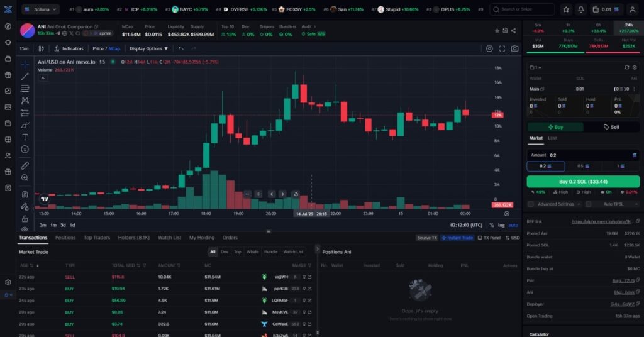Viewport: 644px width, 337px height.
Task: Zoom in the chart with plus button
Action: pyautogui.click(x=258, y=194)
